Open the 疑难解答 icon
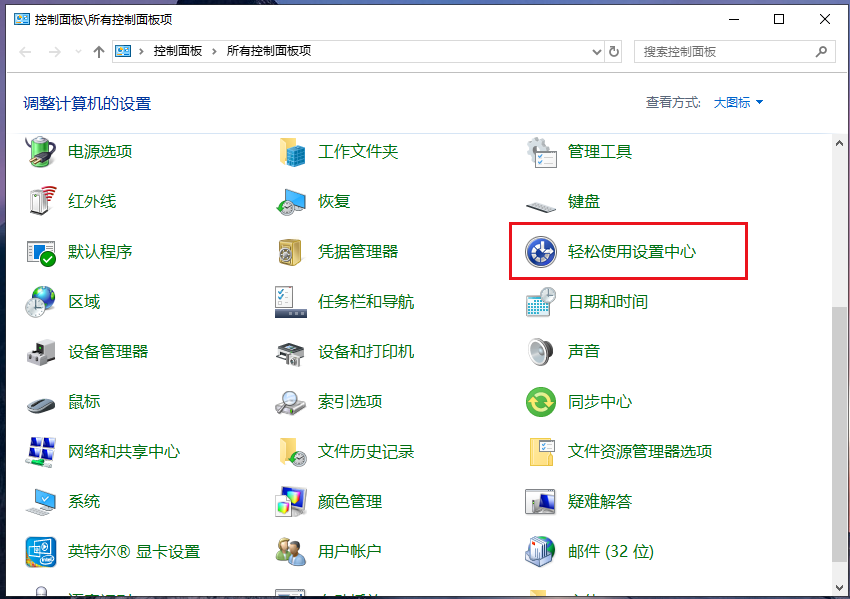This screenshot has height=599, width=850. (540, 501)
